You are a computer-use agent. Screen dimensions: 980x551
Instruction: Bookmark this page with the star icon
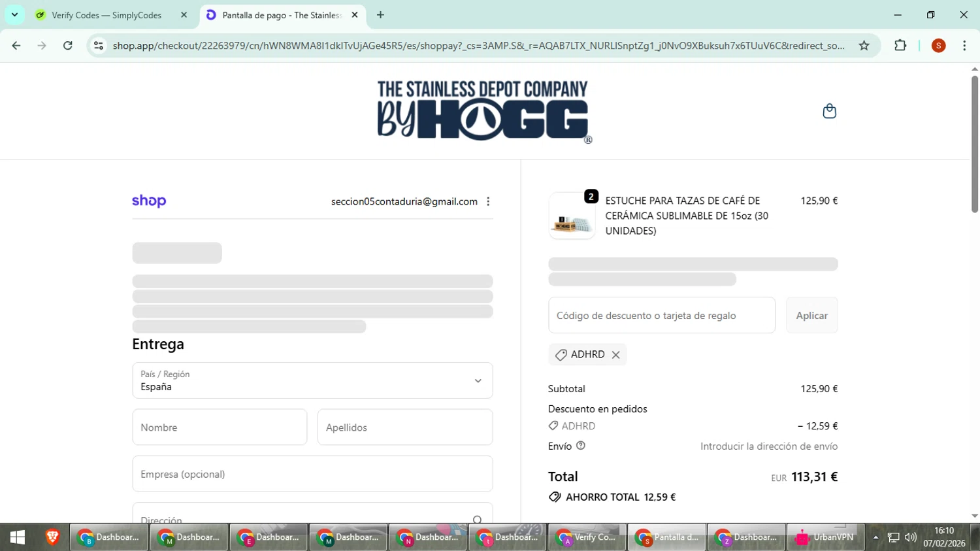tap(864, 46)
